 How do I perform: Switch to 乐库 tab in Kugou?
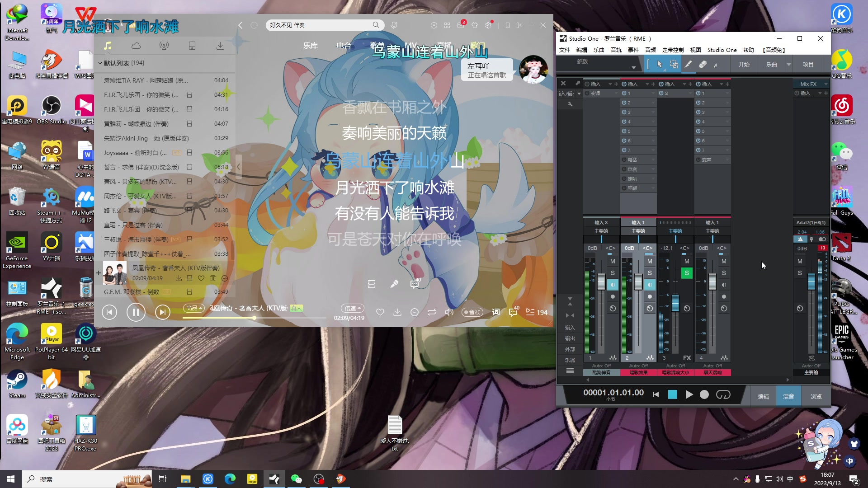click(x=311, y=46)
